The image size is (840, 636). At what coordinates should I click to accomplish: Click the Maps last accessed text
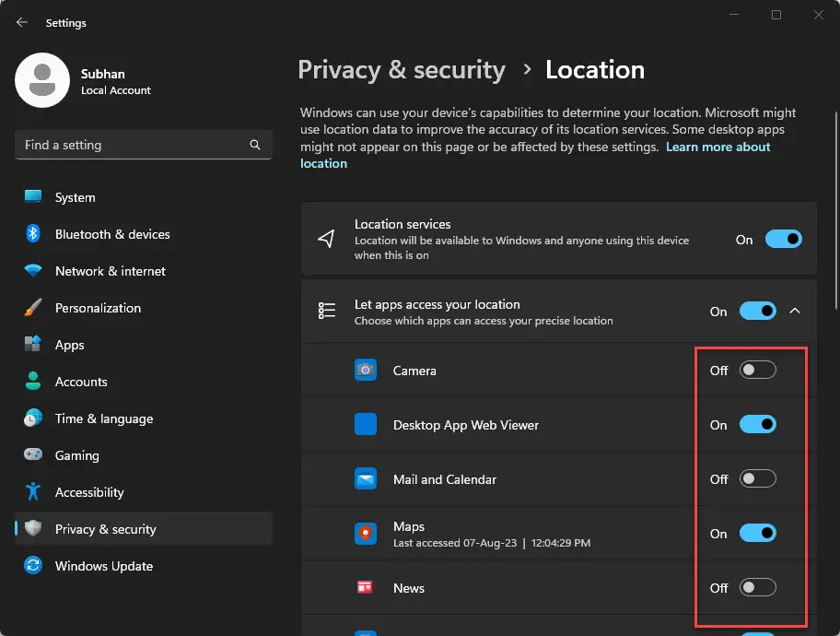point(492,543)
